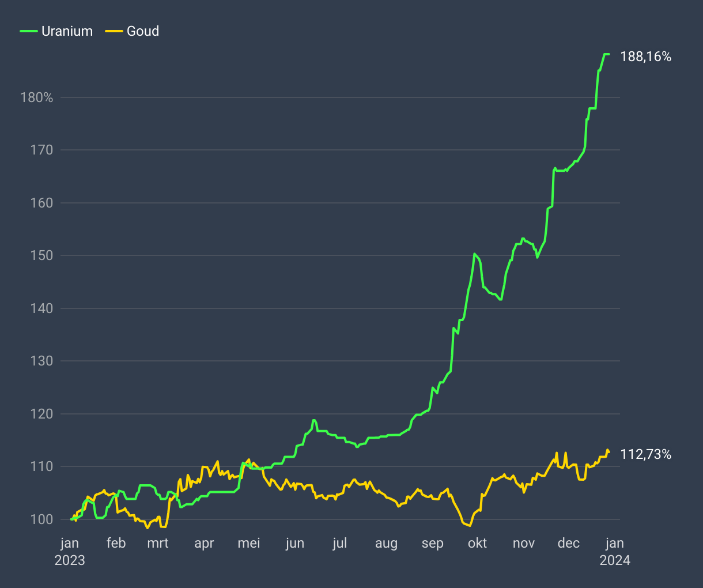Click the 100 y-axis label
The height and width of the screenshot is (588, 703).
pos(41,519)
